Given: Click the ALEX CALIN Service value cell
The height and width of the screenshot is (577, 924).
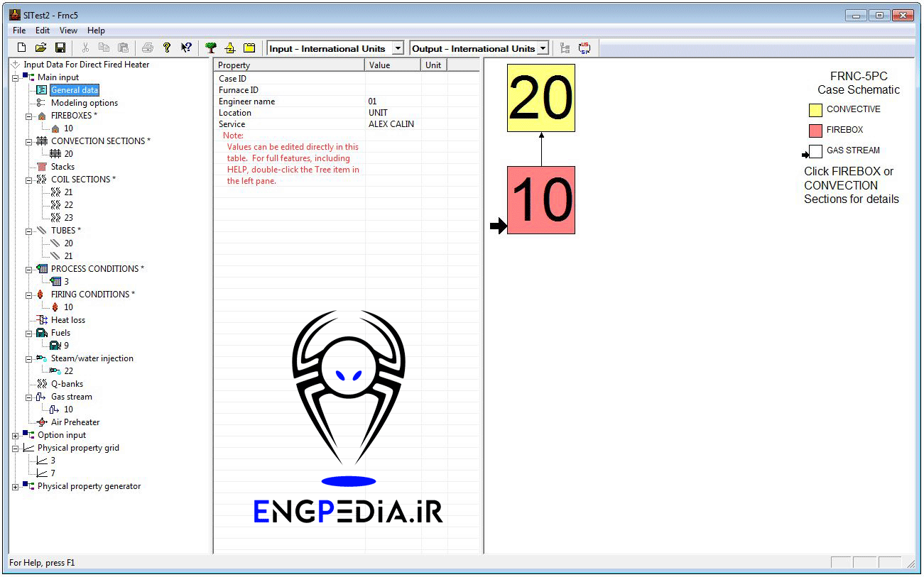Looking at the screenshot, I should (x=393, y=124).
